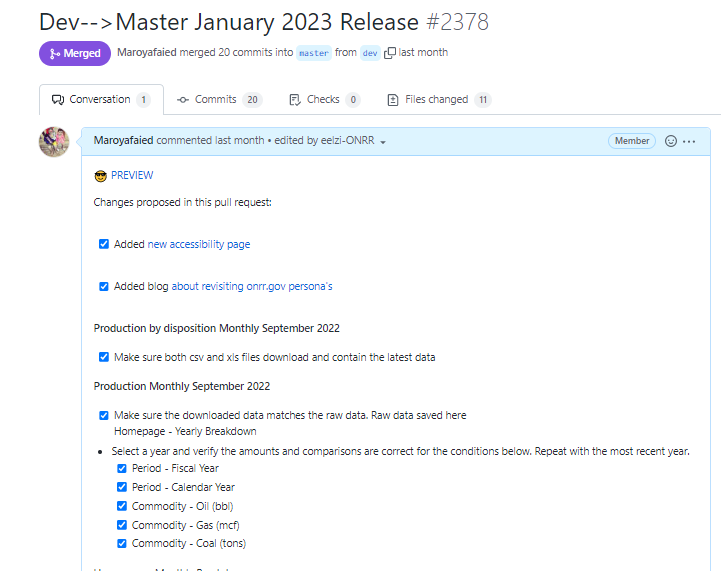The height and width of the screenshot is (571, 721).
Task: Click the Homepage - Yearly Breakdown text
Action: coord(185,431)
